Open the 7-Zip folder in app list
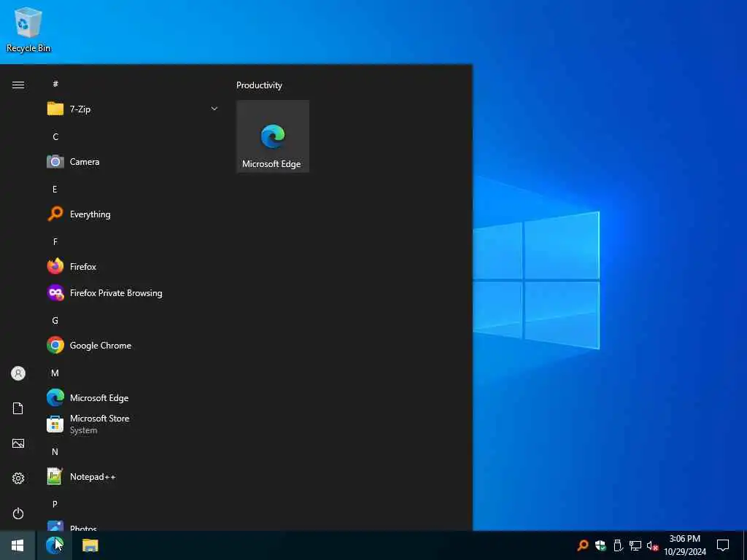Viewport: 747px width, 560px height. pyautogui.click(x=133, y=109)
